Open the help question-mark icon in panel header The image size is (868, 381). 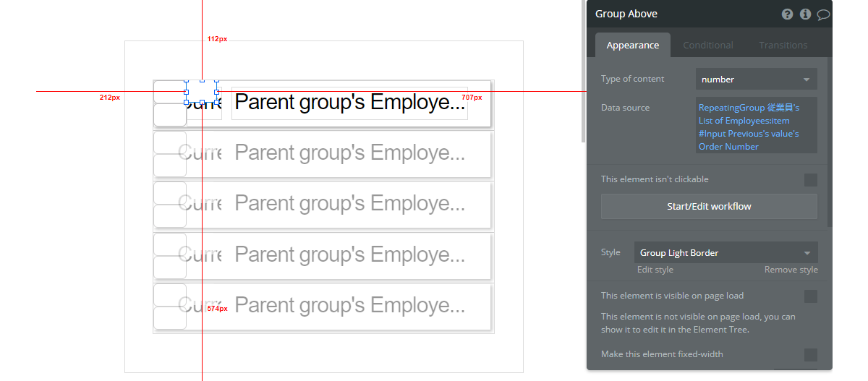(x=788, y=14)
